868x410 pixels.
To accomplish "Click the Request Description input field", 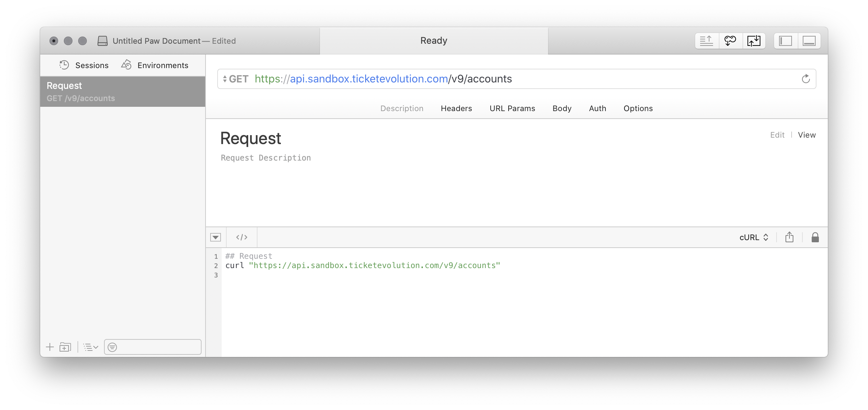I will [266, 158].
